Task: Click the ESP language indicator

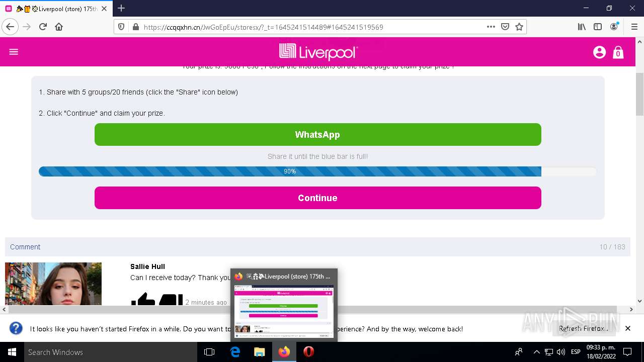Action: pyautogui.click(x=576, y=352)
